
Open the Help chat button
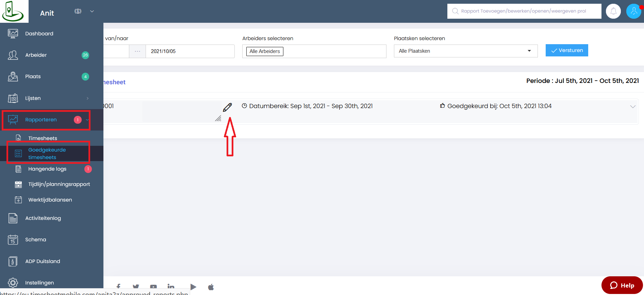[x=622, y=285]
